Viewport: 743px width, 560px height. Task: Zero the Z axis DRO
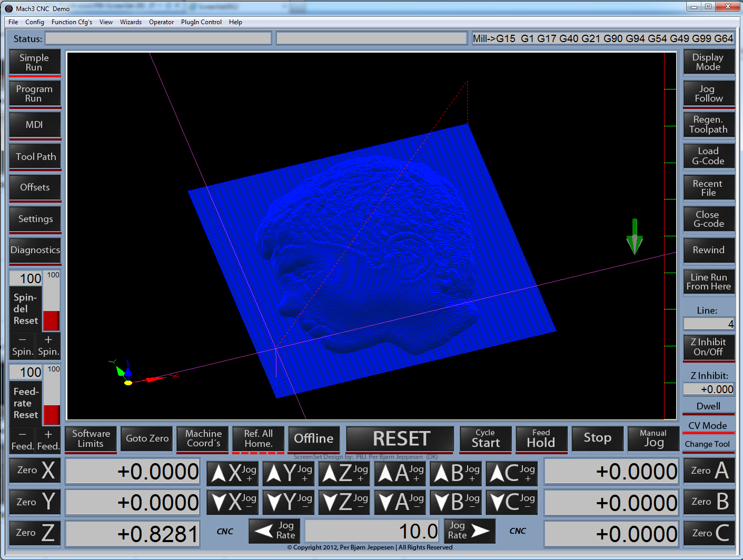coord(35,533)
